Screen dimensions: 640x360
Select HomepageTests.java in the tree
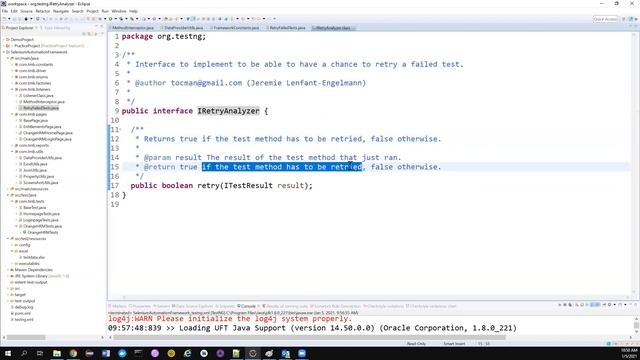pos(41,213)
